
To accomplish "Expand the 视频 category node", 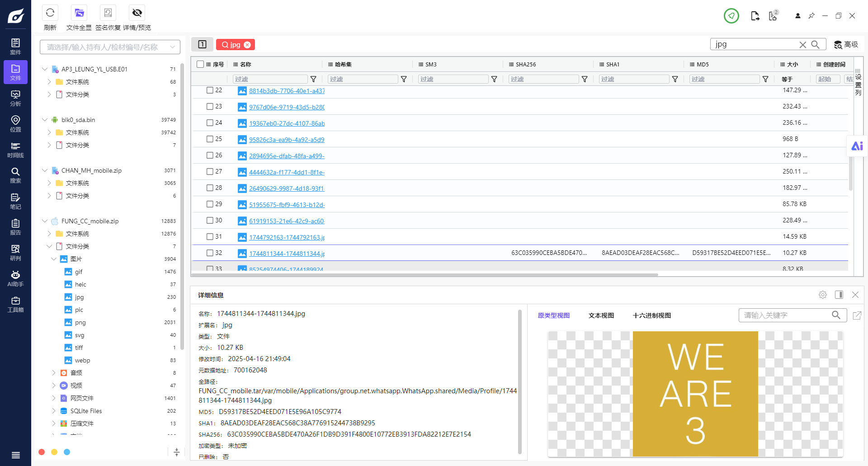I will point(54,386).
